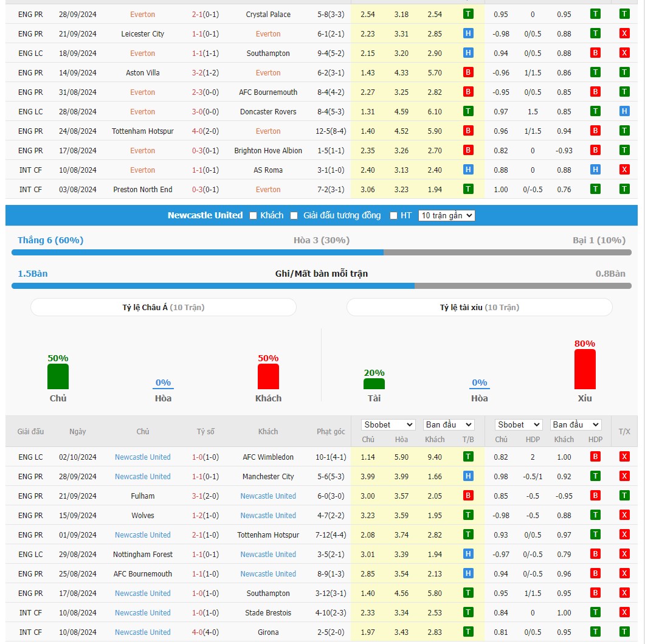
Task: Open the first Sbobet bookmaker dropdown
Action: pyautogui.click(x=388, y=424)
